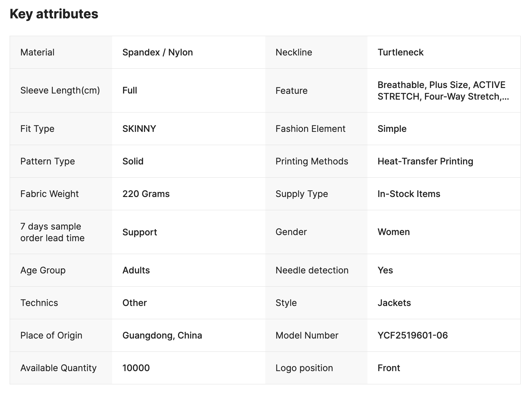The width and height of the screenshot is (532, 394).
Task: Select the 220 Grams fabric weight
Action: [146, 194]
